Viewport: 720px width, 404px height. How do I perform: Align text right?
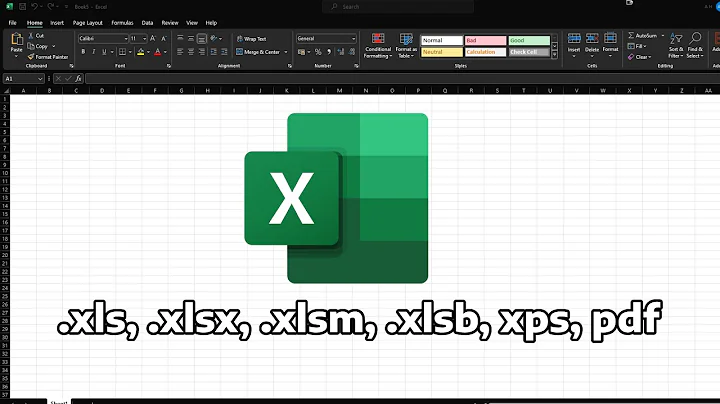point(202,52)
